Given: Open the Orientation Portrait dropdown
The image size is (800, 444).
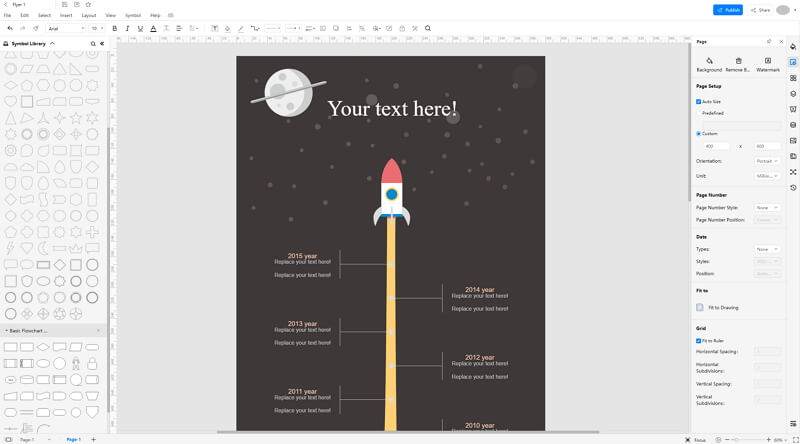Looking at the screenshot, I should point(767,161).
